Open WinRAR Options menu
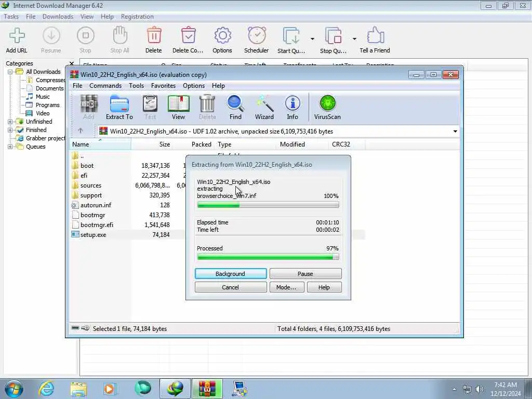This screenshot has height=399, width=532. point(194,86)
